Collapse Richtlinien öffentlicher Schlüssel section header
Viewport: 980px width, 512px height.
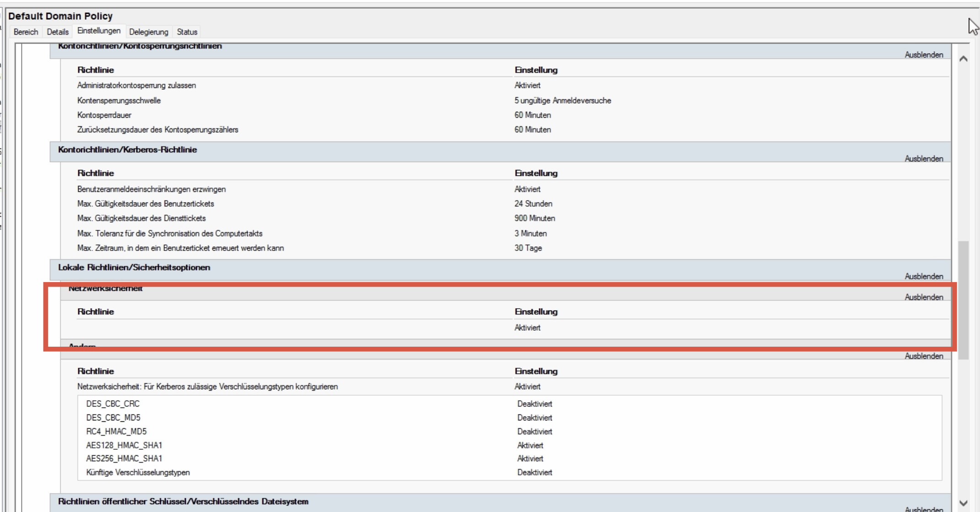click(183, 501)
